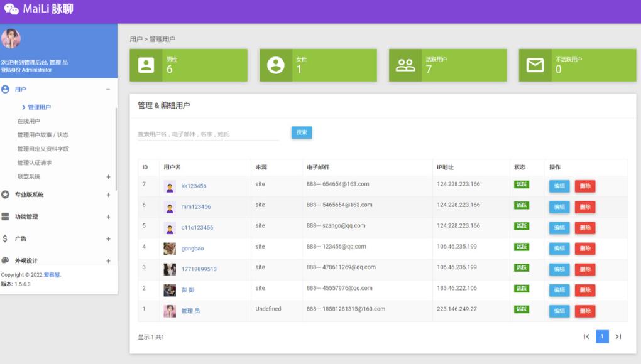
Task: Click the person icon on the 男性 card
Action: (146, 65)
